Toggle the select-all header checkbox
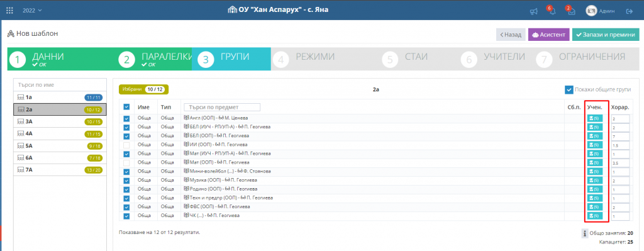This screenshot has width=644, height=251. [126, 107]
